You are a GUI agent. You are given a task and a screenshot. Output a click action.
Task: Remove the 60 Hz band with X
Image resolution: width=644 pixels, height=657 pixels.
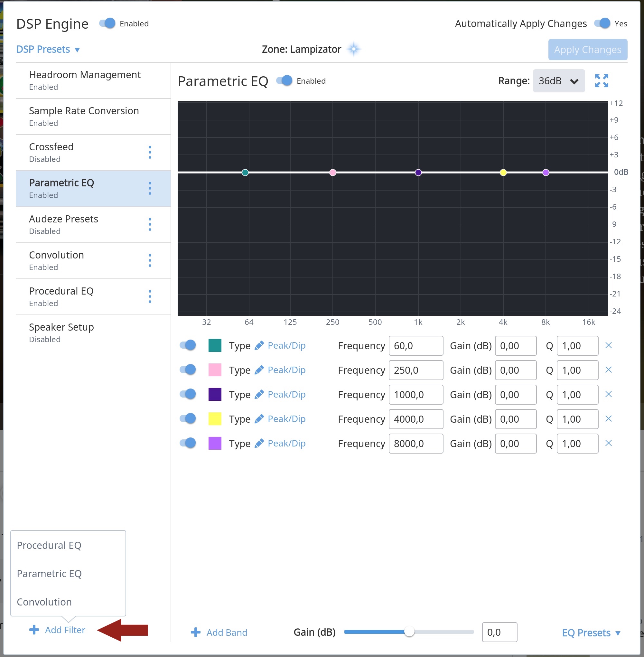coord(608,345)
